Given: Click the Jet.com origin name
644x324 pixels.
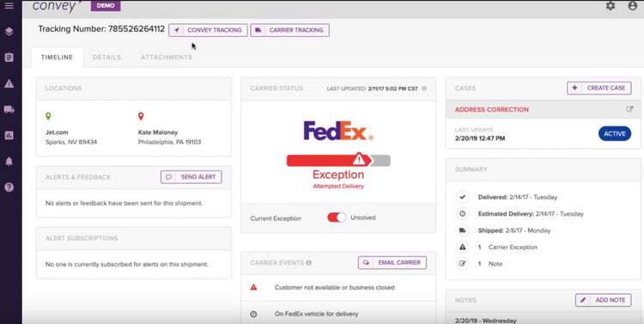Looking at the screenshot, I should 57,132.
